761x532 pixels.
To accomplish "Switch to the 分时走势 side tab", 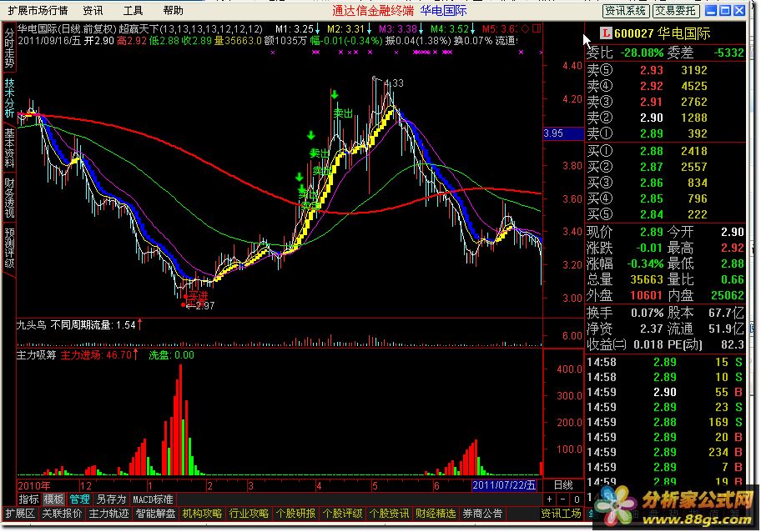I will (x=9, y=48).
